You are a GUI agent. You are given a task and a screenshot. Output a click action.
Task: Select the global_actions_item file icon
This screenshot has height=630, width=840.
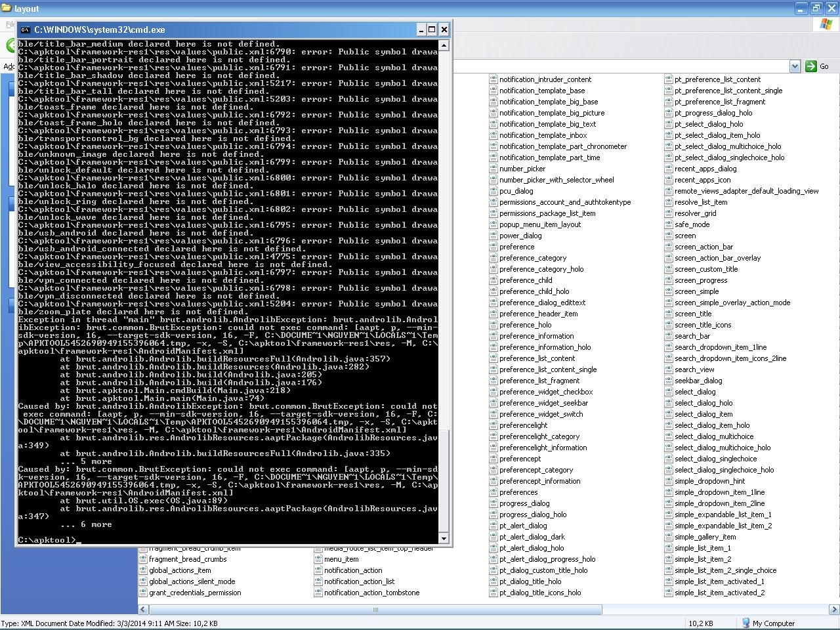[143, 570]
